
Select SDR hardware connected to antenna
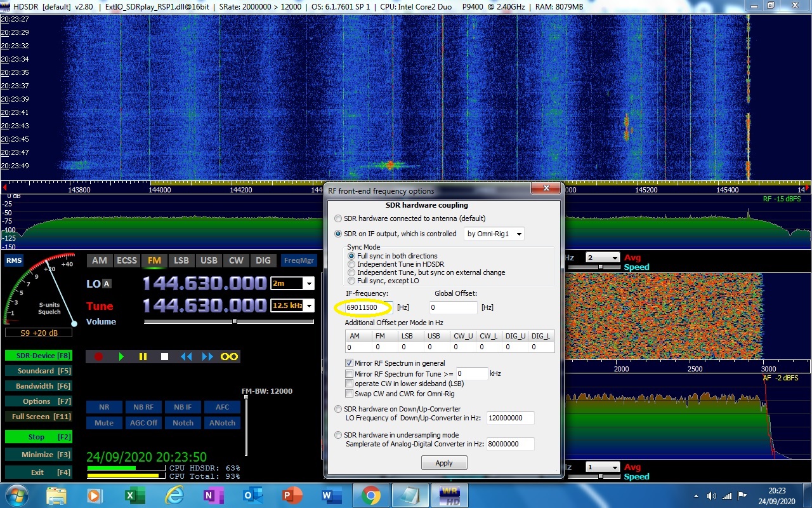coord(338,218)
